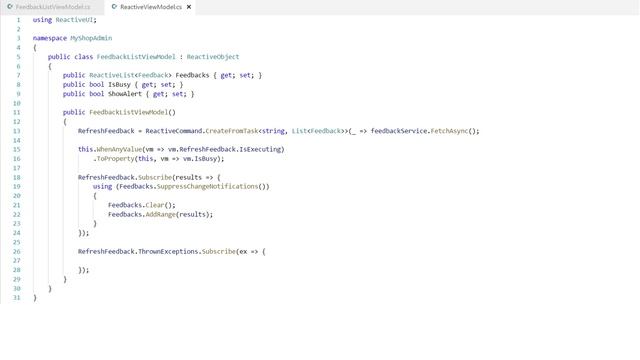The width and height of the screenshot is (640, 360).
Task: Click 'CreateFromTask' method call
Action: (x=232, y=131)
